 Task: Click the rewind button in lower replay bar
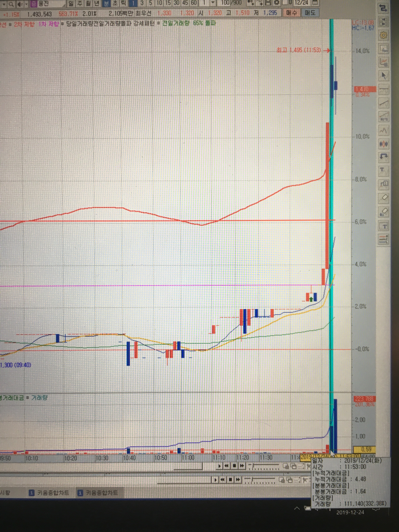click(x=222, y=480)
